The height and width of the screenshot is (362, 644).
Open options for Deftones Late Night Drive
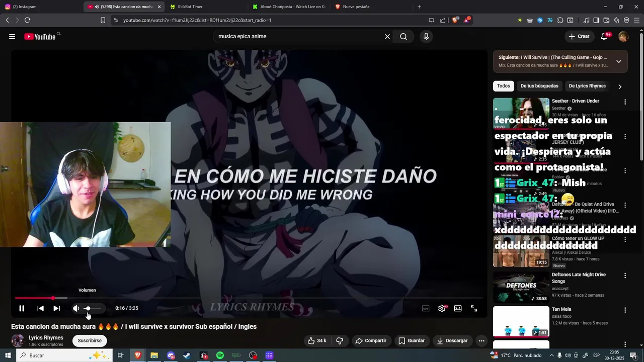point(625,276)
